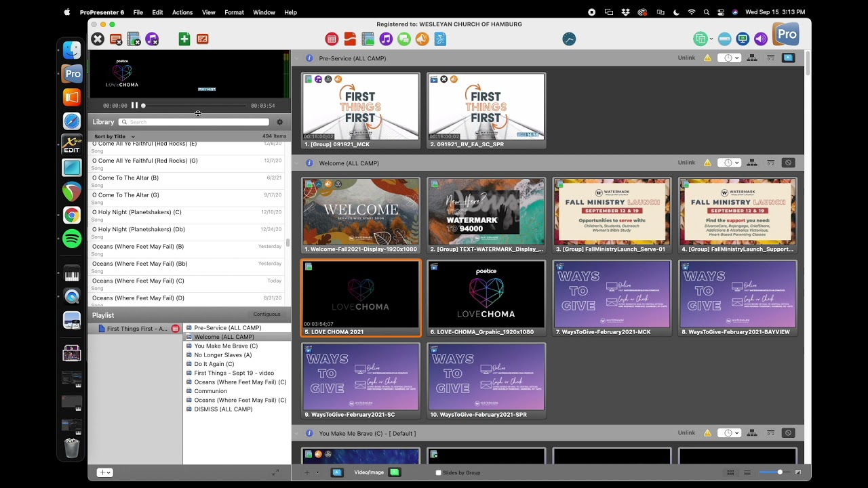
Task: Open the View menu
Action: (x=209, y=12)
